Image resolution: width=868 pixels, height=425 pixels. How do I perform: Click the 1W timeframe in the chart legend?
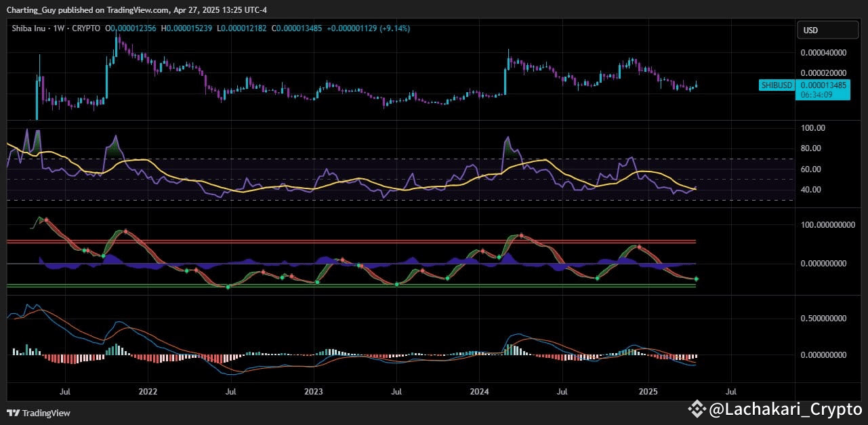click(59, 28)
